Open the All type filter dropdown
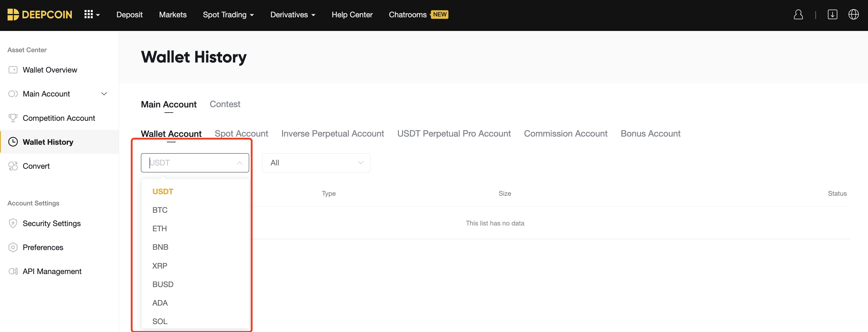The image size is (868, 332). click(x=316, y=163)
